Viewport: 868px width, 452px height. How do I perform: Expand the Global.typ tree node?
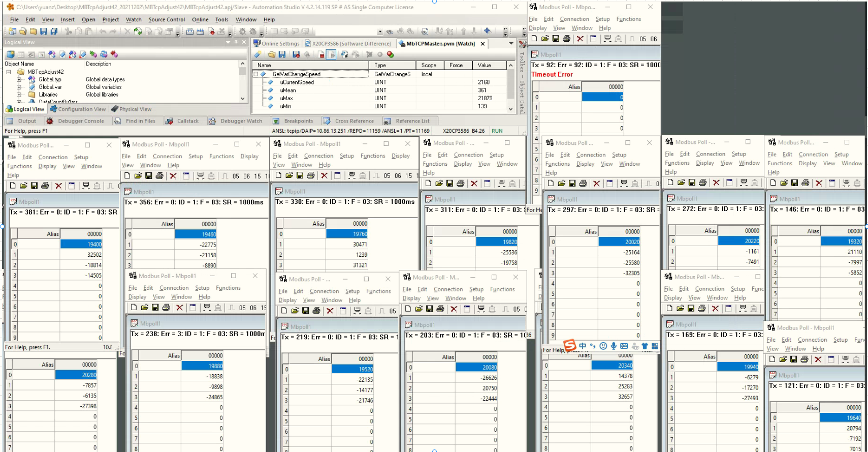click(x=19, y=79)
